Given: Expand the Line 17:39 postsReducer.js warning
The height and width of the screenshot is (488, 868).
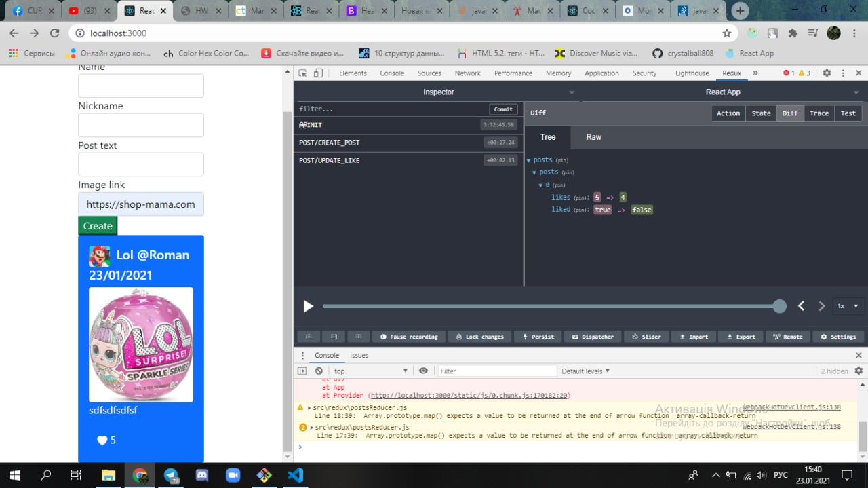Looking at the screenshot, I should point(311,427).
